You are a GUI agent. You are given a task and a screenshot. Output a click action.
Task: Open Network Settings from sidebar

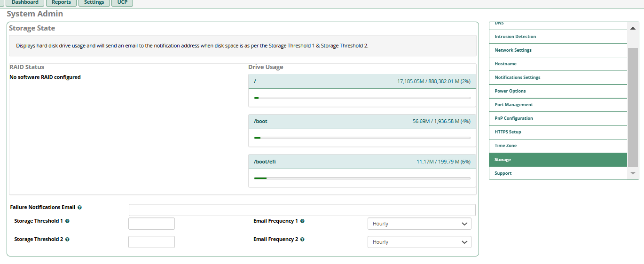[558, 50]
